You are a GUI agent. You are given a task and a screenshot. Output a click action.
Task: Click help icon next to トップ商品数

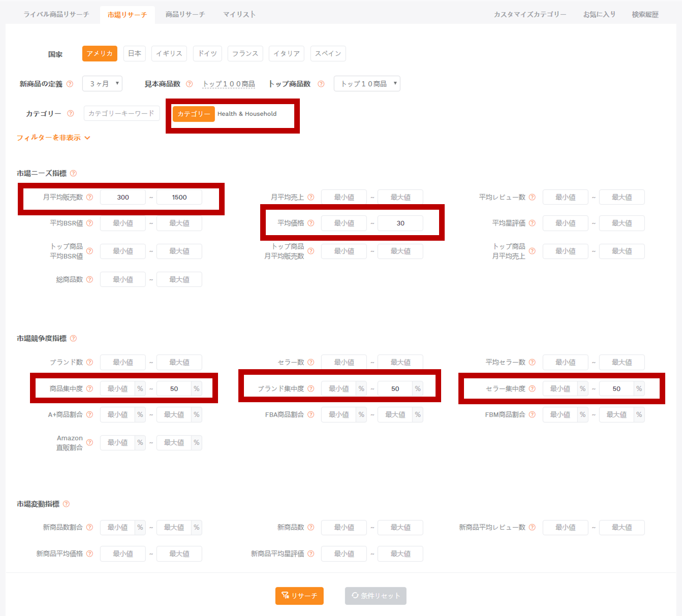321,84
